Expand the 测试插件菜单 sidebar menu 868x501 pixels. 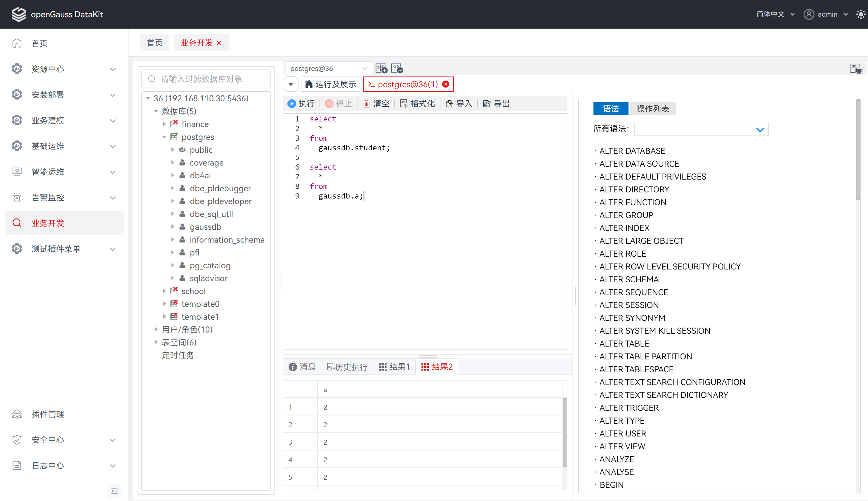(x=64, y=249)
